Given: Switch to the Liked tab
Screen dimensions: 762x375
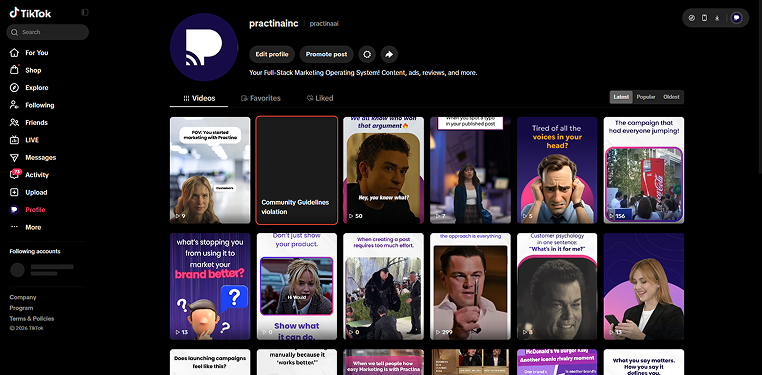Looking at the screenshot, I should coord(320,98).
